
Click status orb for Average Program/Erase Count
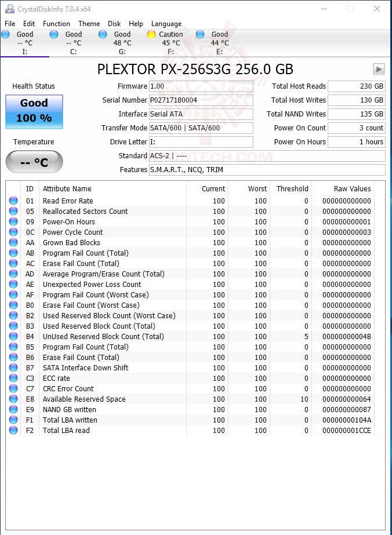pyautogui.click(x=13, y=274)
